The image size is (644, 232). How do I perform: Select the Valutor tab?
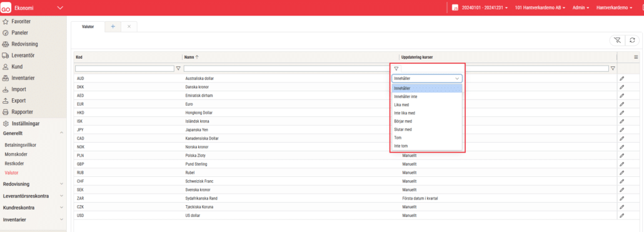88,26
